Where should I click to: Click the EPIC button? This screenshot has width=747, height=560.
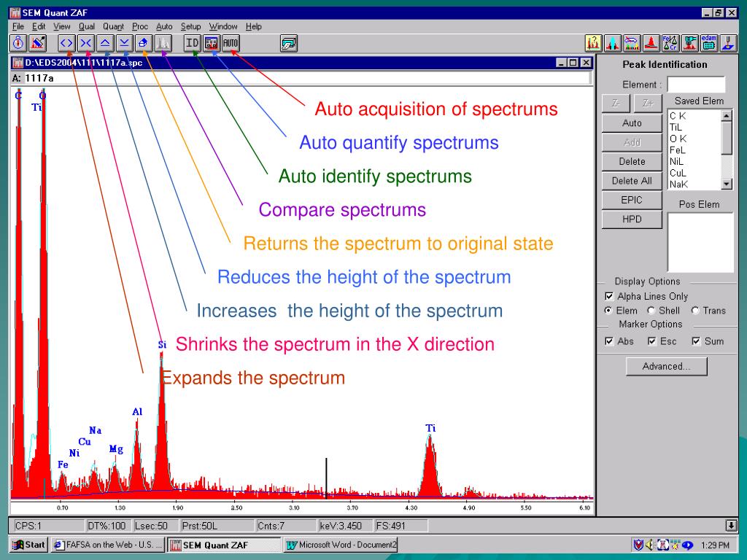(632, 200)
